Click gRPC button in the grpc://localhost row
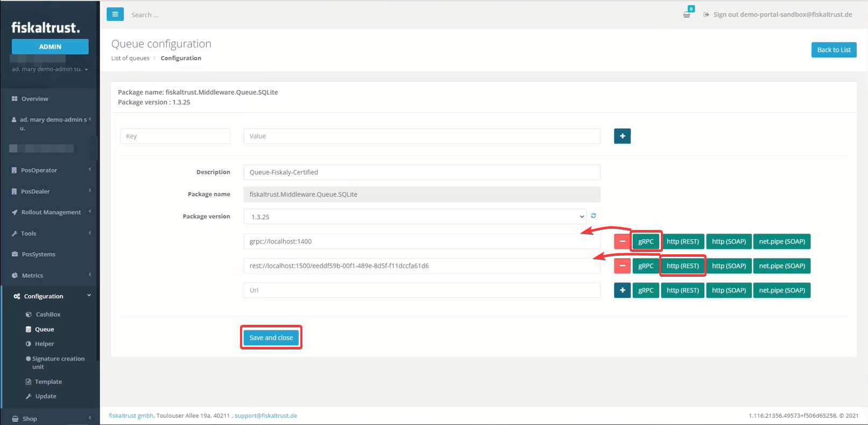Viewport: 868px width, 425px height. 646,241
